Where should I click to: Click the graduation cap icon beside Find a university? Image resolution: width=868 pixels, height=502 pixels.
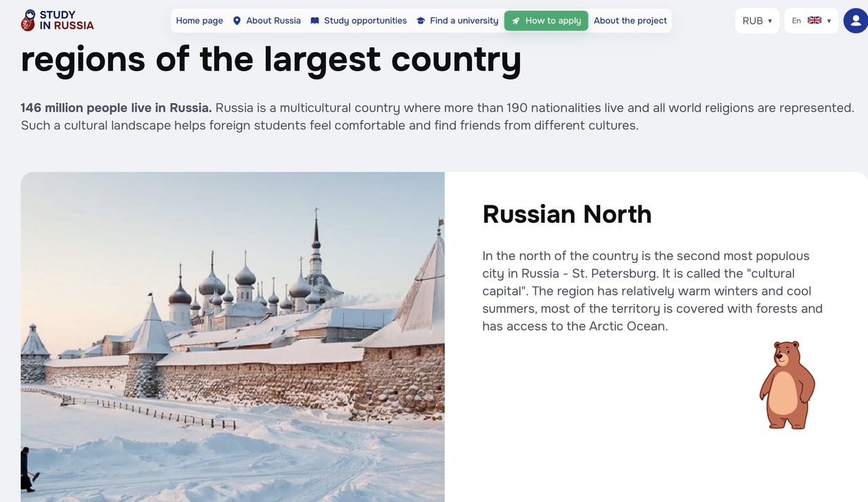420,21
